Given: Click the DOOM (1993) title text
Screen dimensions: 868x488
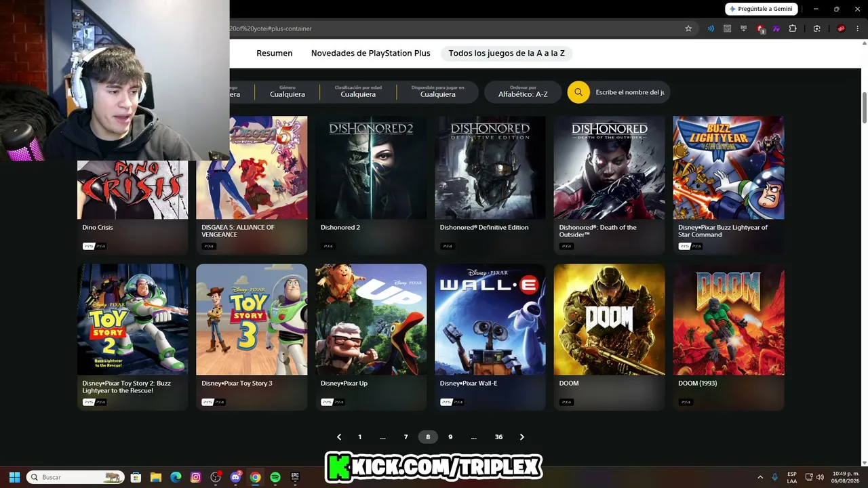Looking at the screenshot, I should pyautogui.click(x=698, y=384).
